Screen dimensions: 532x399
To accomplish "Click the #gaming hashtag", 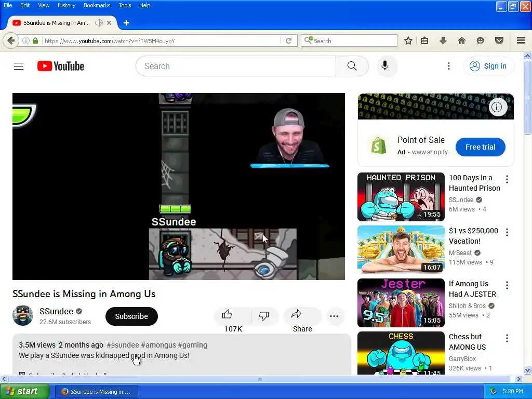I will tap(192, 345).
